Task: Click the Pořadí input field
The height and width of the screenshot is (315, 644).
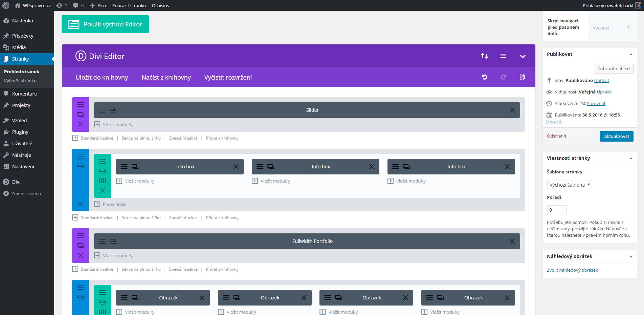Action: coord(557,210)
